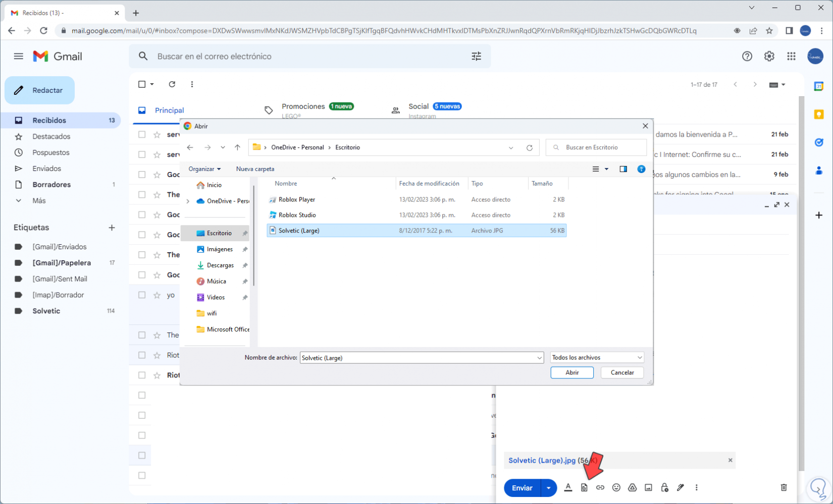Star the email from 'yo'
Image resolution: width=833 pixels, height=504 pixels.
click(157, 295)
